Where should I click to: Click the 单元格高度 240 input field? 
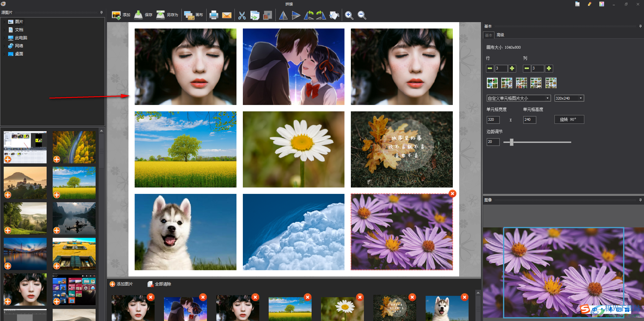[x=530, y=120]
